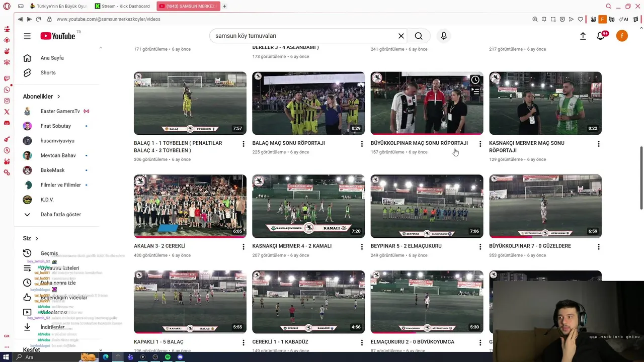Open Microsoft Edge from the taskbar
This screenshot has height=362, width=644.
[106, 357]
